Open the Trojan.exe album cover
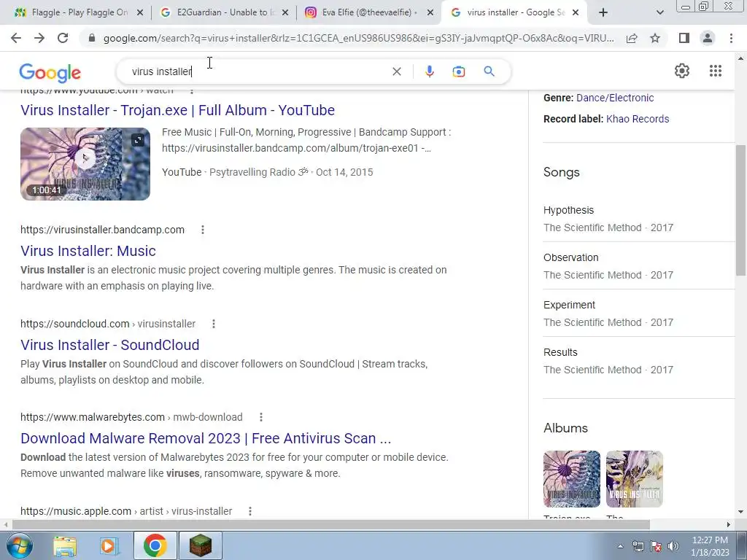This screenshot has height=560, width=747. (x=572, y=478)
